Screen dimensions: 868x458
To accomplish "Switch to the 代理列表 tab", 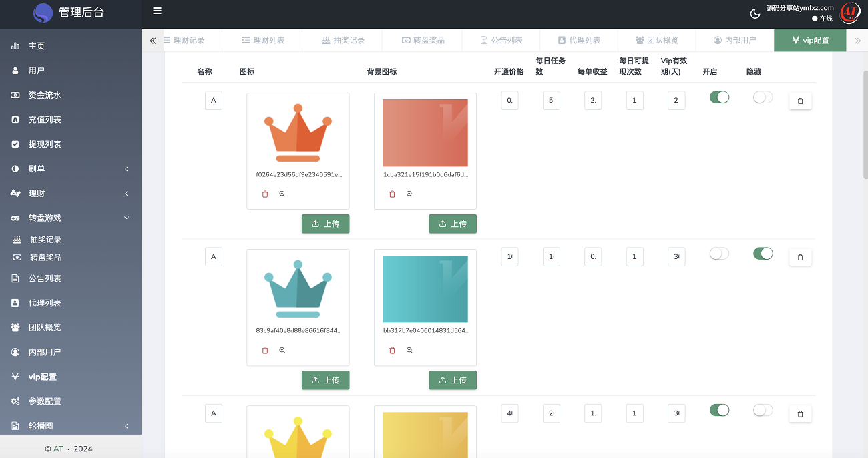I will click(x=578, y=40).
